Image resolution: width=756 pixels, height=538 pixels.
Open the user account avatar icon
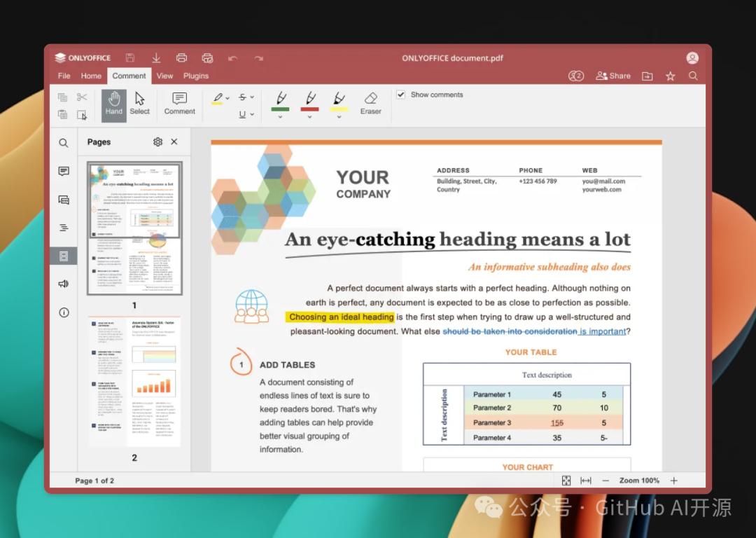tap(692, 58)
